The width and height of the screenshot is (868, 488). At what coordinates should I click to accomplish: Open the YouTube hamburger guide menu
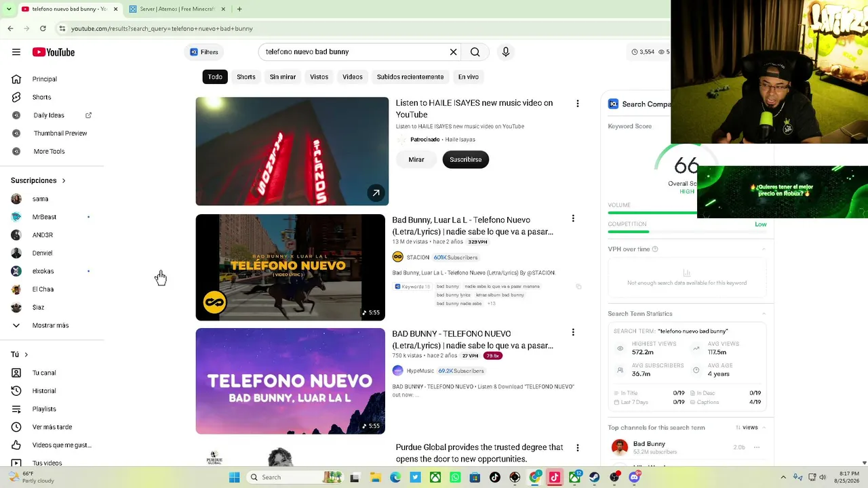pyautogui.click(x=16, y=52)
